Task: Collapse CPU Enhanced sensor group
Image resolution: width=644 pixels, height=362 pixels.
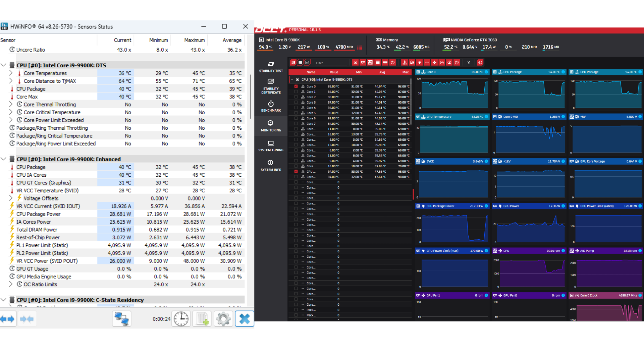Action: pyautogui.click(x=4, y=159)
